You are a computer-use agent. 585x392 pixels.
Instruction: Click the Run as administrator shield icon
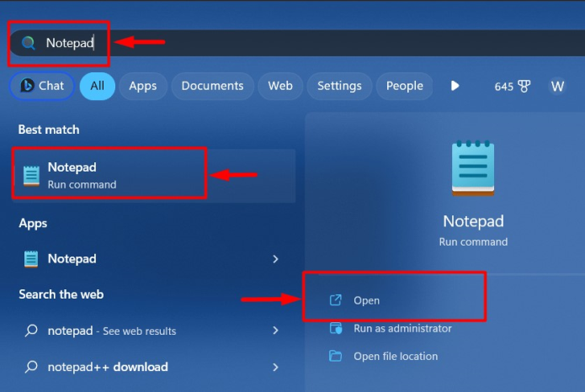(335, 329)
